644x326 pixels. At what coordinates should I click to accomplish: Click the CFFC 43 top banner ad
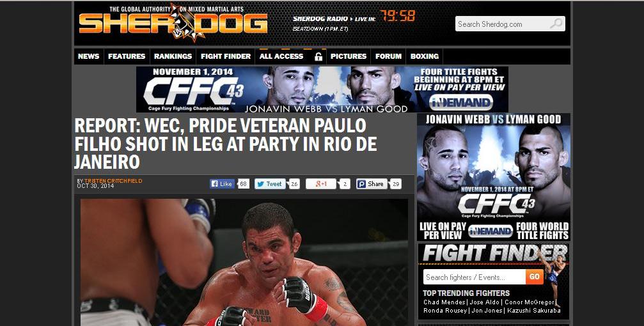322,89
